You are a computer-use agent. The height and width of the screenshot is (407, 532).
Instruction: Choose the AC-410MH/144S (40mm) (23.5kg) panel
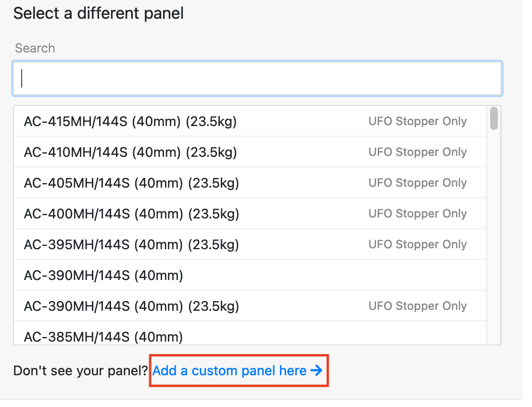[x=250, y=152]
